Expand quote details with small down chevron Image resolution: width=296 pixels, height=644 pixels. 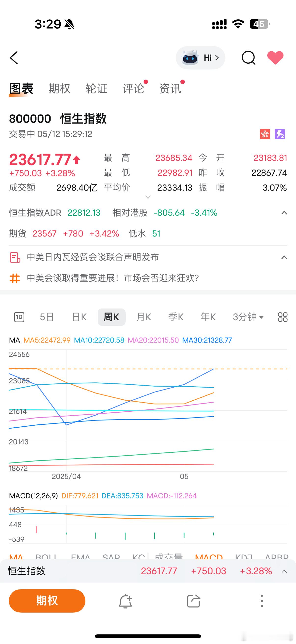(x=148, y=197)
